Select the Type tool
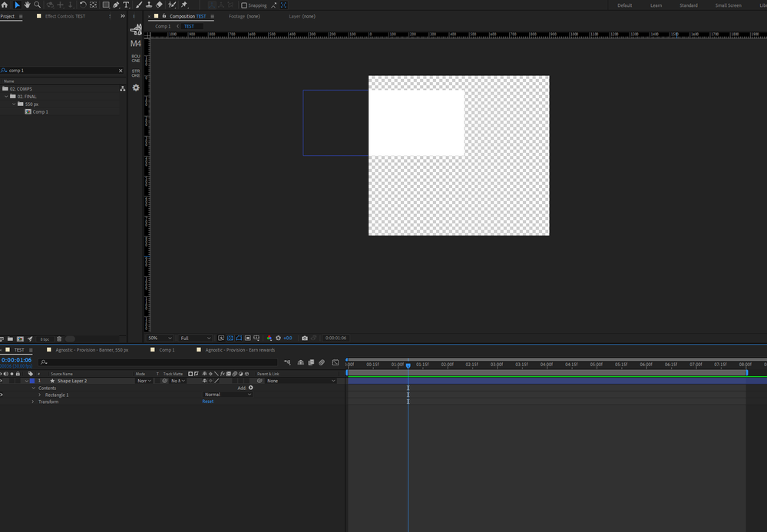The width and height of the screenshot is (767, 532). point(126,5)
